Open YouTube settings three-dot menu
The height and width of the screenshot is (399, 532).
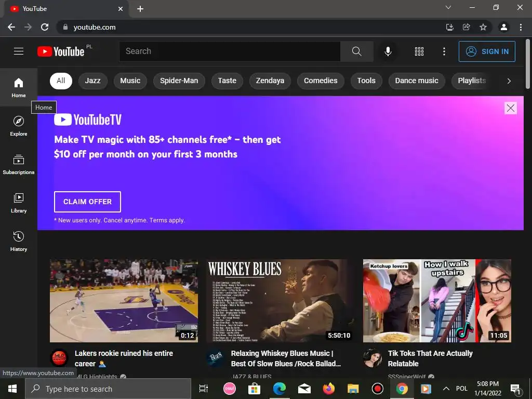click(x=444, y=51)
